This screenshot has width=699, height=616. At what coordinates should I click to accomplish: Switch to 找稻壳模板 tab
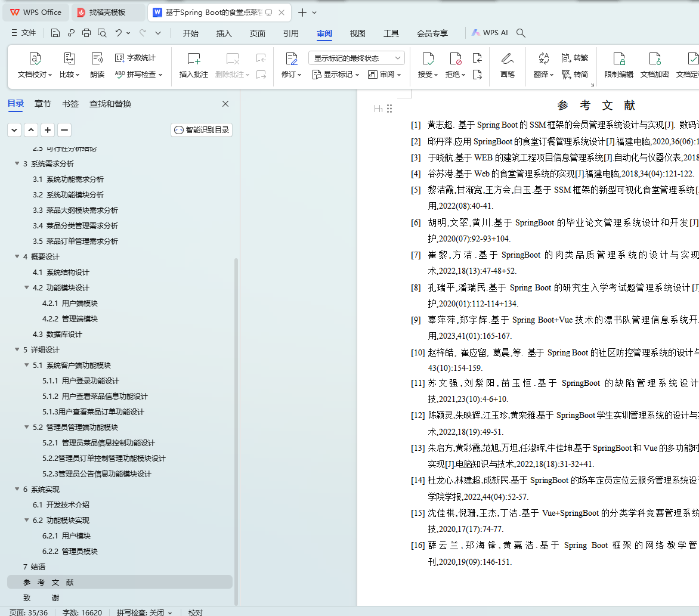109,13
